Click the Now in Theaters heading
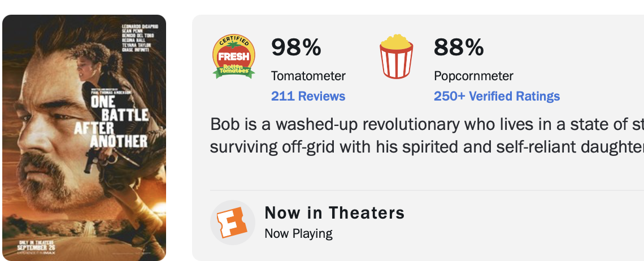 click(334, 213)
